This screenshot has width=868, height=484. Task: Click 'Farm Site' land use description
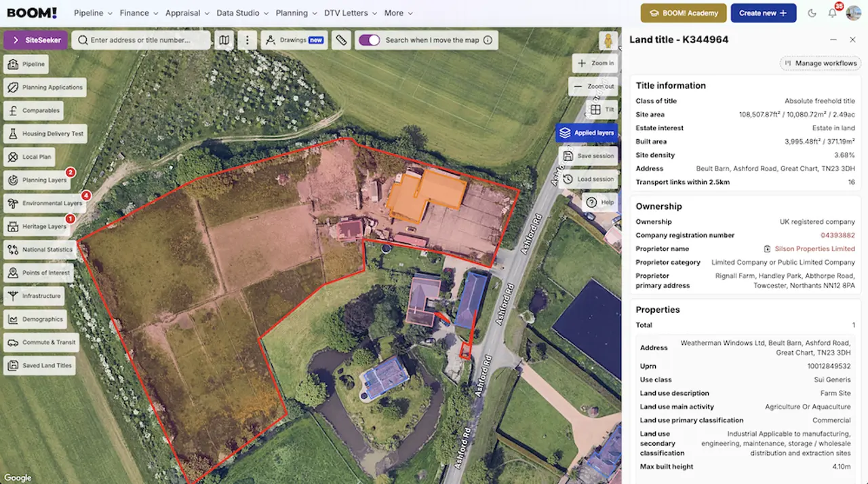coord(835,393)
